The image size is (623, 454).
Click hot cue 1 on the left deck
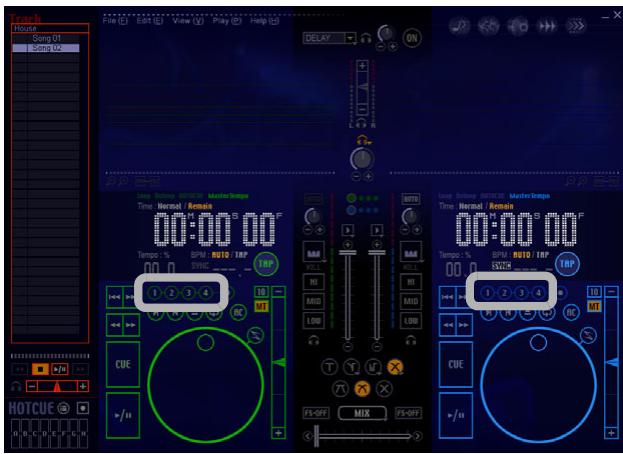[x=155, y=293]
